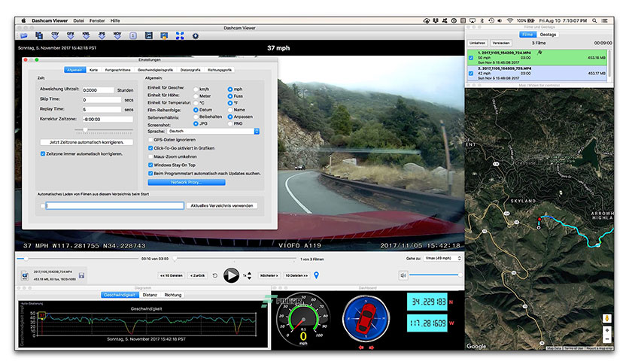Click the snapshot save toolbar icon
The image size is (629, 364).
click(x=164, y=35)
